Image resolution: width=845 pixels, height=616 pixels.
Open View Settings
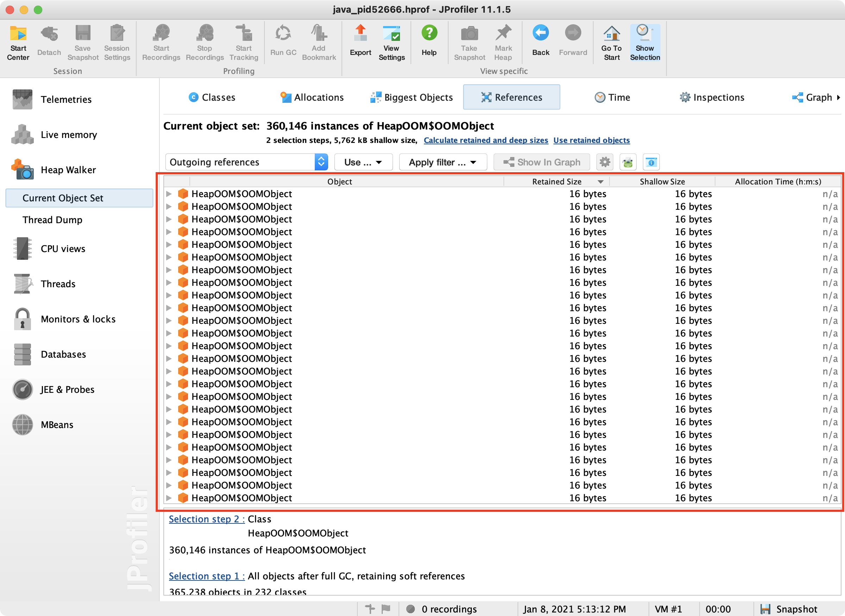(x=392, y=43)
